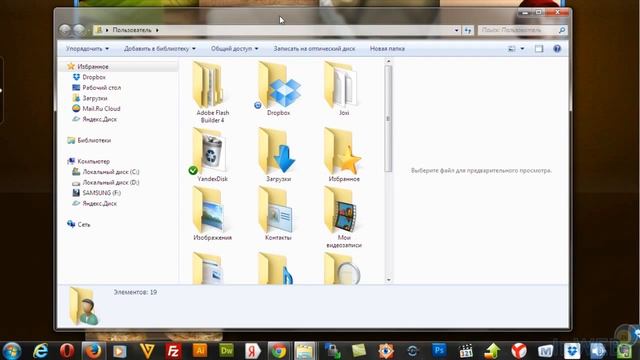This screenshot has width=640, height=360.
Task: Launch Photoshop from the taskbar
Action: tap(439, 350)
